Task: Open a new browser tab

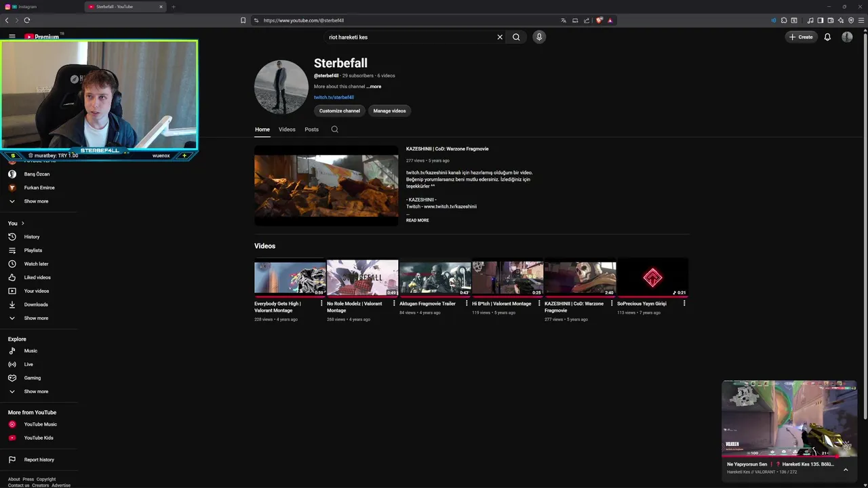Action: click(x=173, y=7)
